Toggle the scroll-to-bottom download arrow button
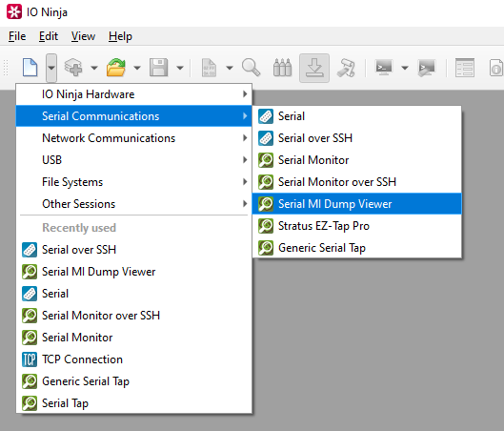This screenshot has width=504, height=431. pyautogui.click(x=314, y=68)
